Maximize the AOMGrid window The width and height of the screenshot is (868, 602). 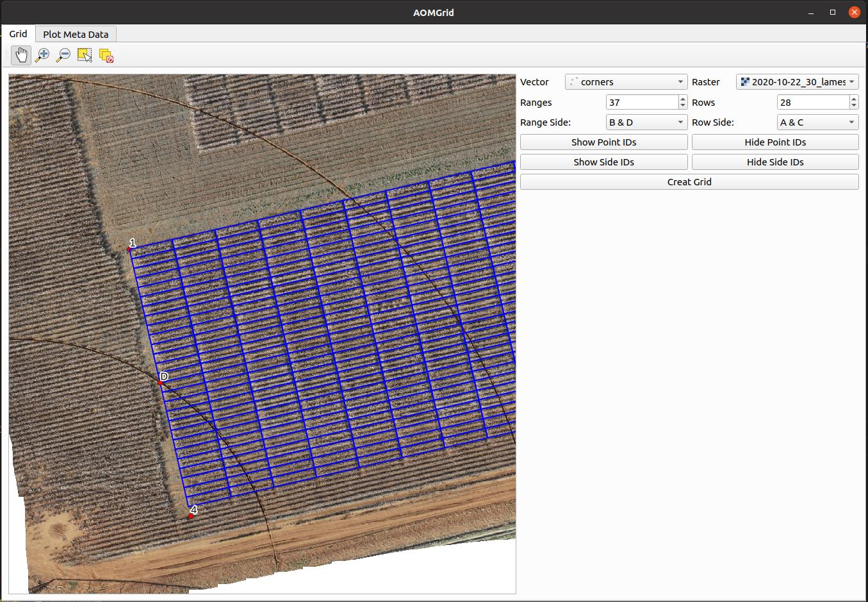coord(833,12)
